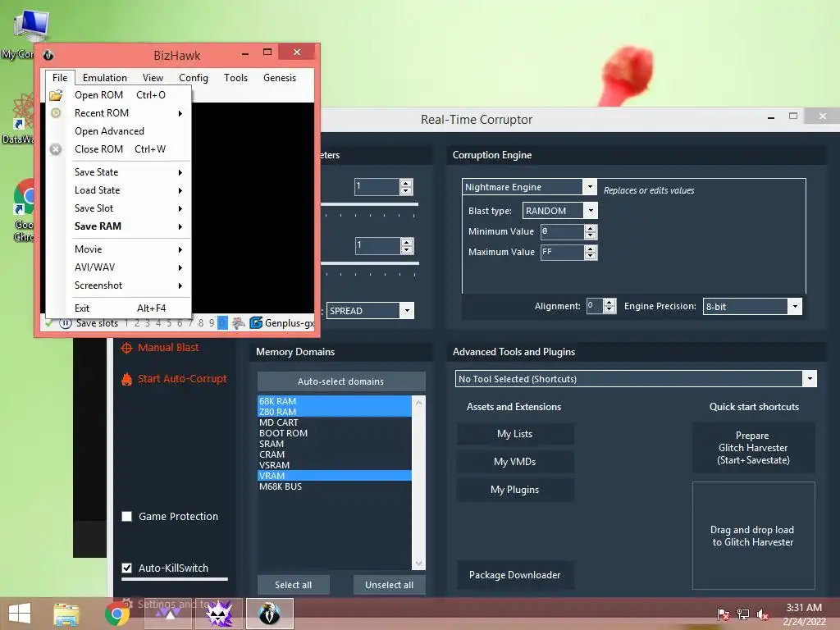The height and width of the screenshot is (630, 840).
Task: Click the dolphin icon in BizHawk status bar
Action: click(x=239, y=323)
